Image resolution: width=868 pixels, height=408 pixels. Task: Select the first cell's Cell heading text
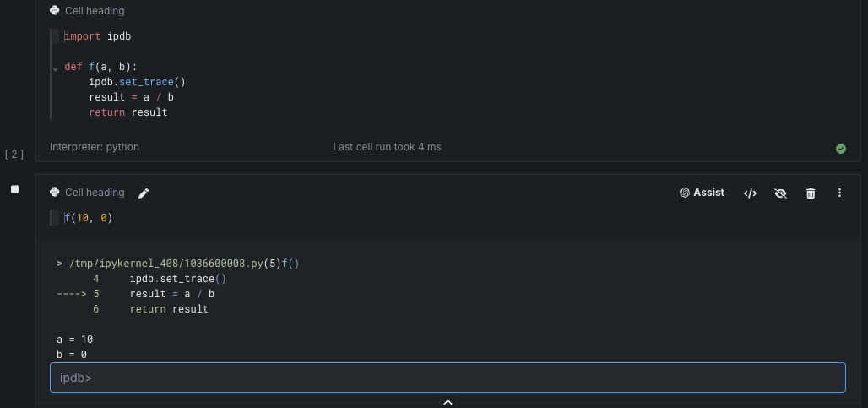coord(95,11)
